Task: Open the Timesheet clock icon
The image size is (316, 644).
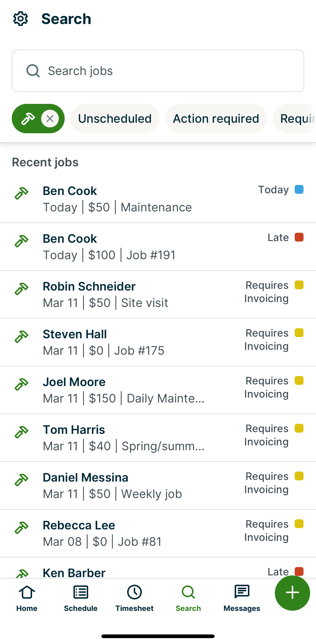Action: point(134,592)
